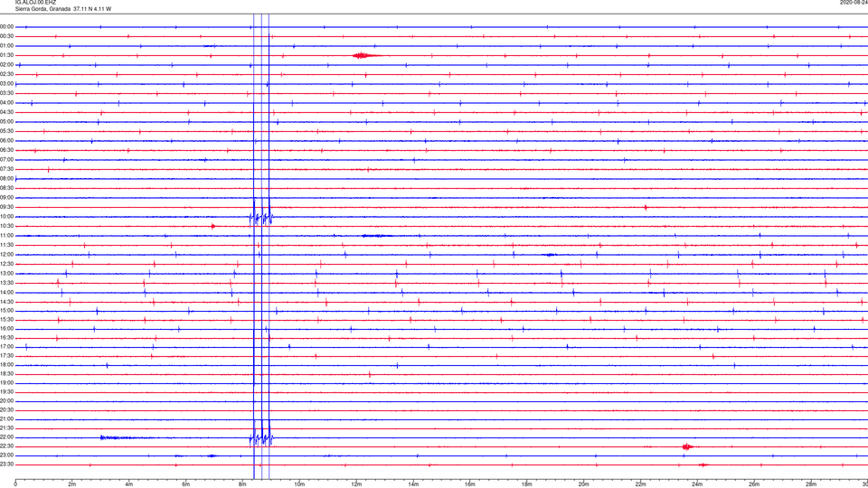The height and width of the screenshot is (488, 868).
Task: Click the red seismic burst on 01:30 trace
Action: pos(366,55)
